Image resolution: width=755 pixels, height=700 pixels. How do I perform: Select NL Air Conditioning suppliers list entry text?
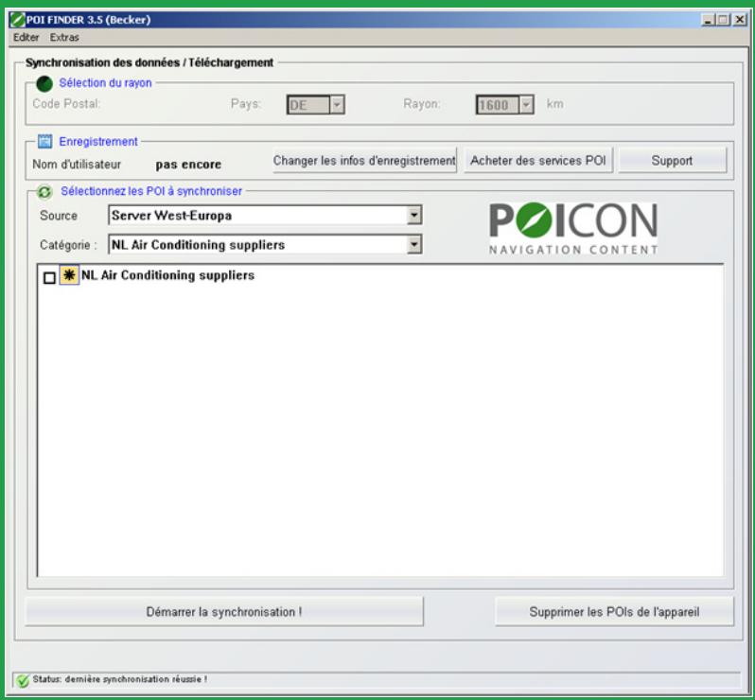point(167,275)
